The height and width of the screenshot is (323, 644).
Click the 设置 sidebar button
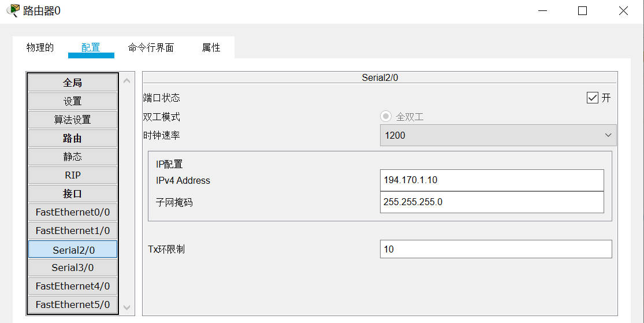(x=73, y=101)
